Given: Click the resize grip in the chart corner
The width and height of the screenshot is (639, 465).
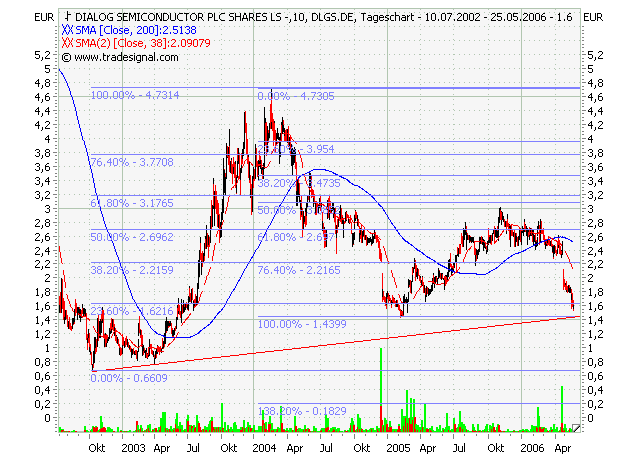Looking at the screenshot, I should click(x=576, y=428).
